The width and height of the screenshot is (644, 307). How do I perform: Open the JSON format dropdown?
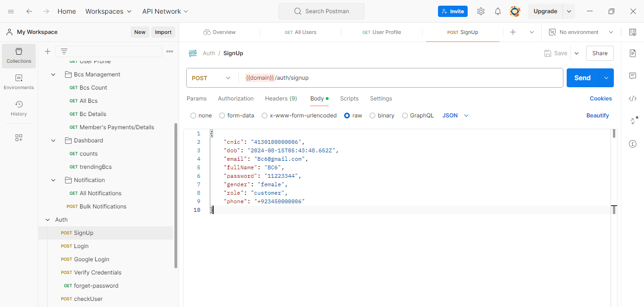click(x=455, y=116)
